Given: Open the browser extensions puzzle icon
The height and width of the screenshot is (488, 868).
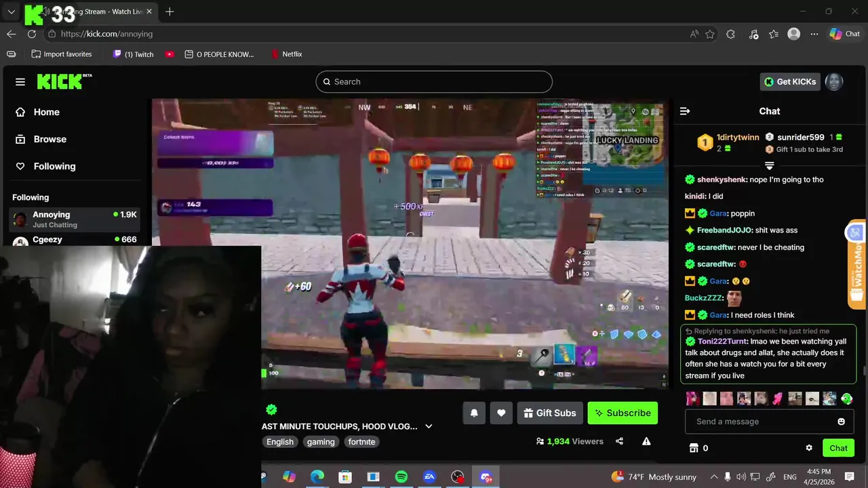Looking at the screenshot, I should tap(730, 34).
